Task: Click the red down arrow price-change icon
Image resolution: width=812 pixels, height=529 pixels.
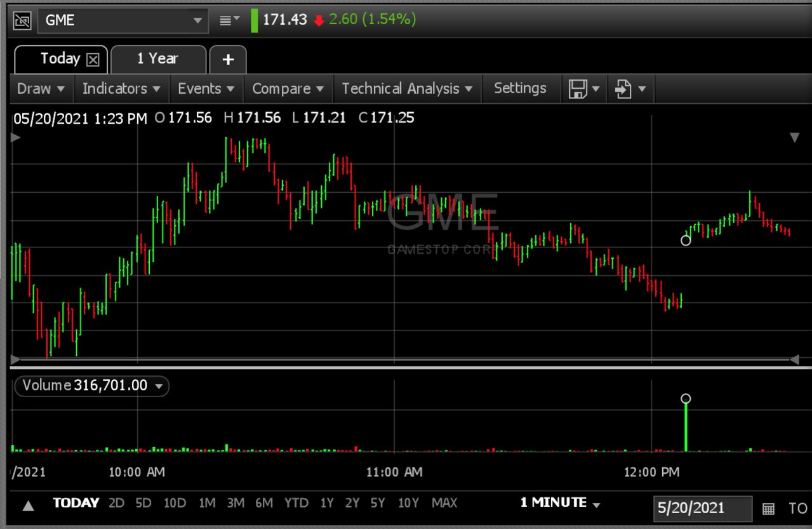Action: (319, 21)
